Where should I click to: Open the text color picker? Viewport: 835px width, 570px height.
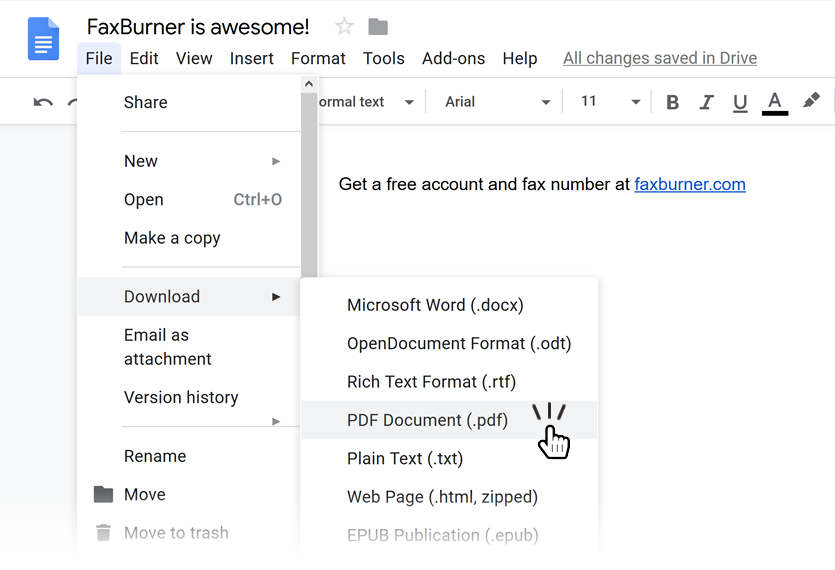click(x=775, y=103)
